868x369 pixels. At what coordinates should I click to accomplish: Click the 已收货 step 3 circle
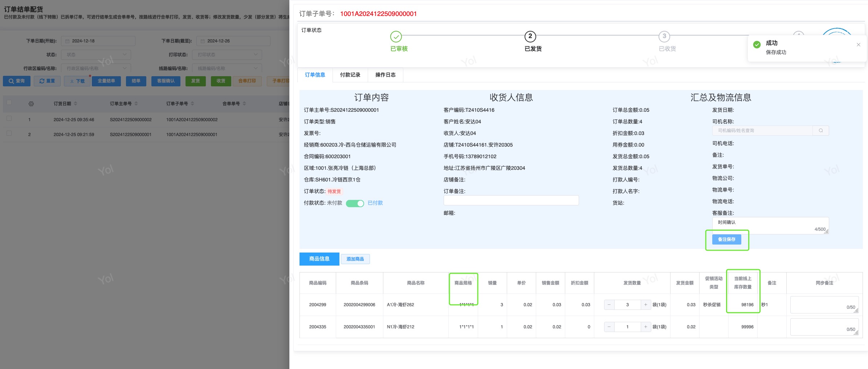664,36
